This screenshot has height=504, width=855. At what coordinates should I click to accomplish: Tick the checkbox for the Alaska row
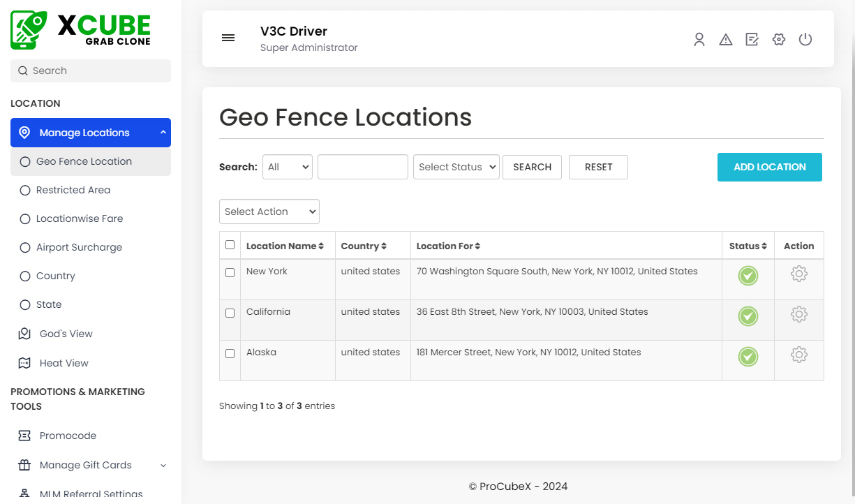pos(230,354)
